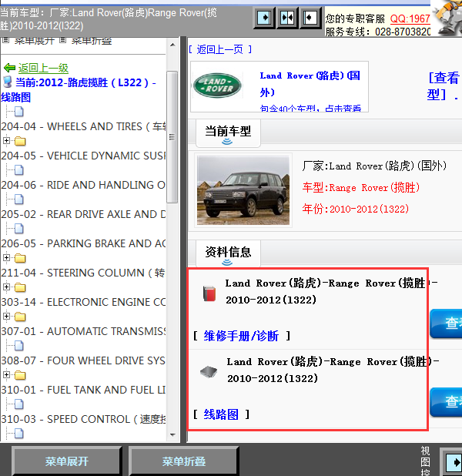
Task: Click the folder icon above 204-05 VEHICLE DYNAMIC
Action: (x=20, y=141)
